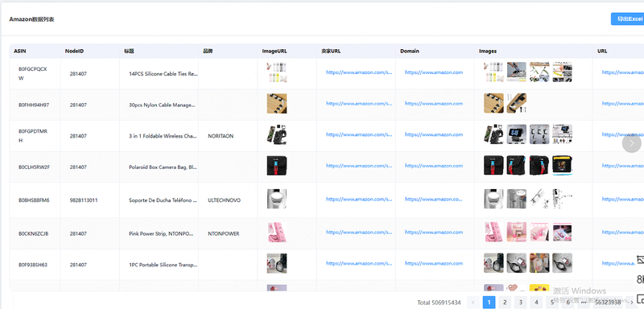The width and height of the screenshot is (644, 309).
Task: Select ASIN cell B0CLH5RW2F
Action: click(x=34, y=167)
